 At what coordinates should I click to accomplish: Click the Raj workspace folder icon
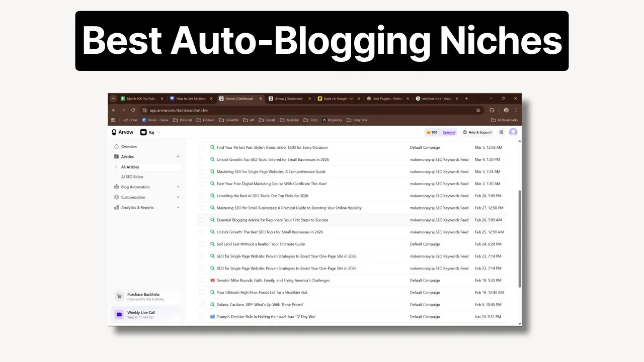[143, 132]
